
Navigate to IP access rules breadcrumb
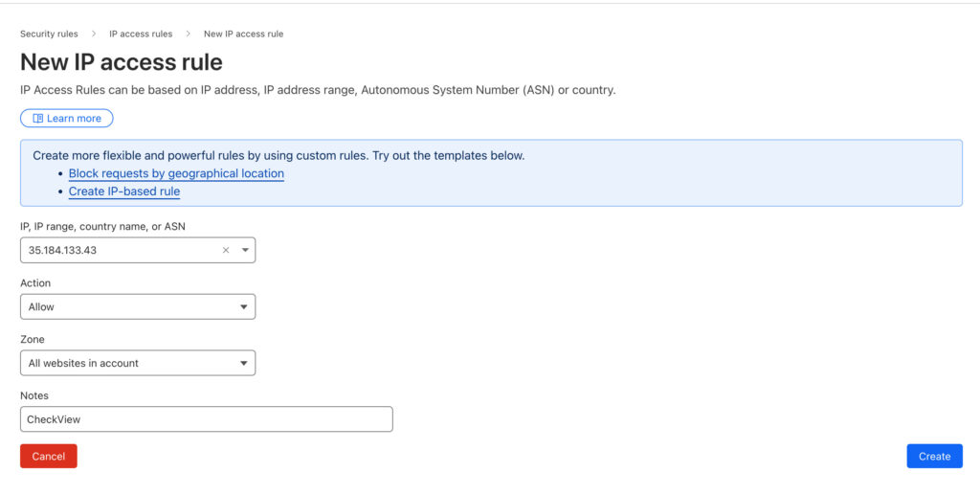tap(141, 34)
